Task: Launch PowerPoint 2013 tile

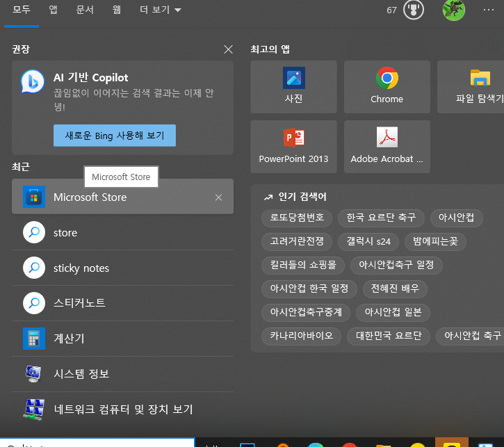Action: 293,147
